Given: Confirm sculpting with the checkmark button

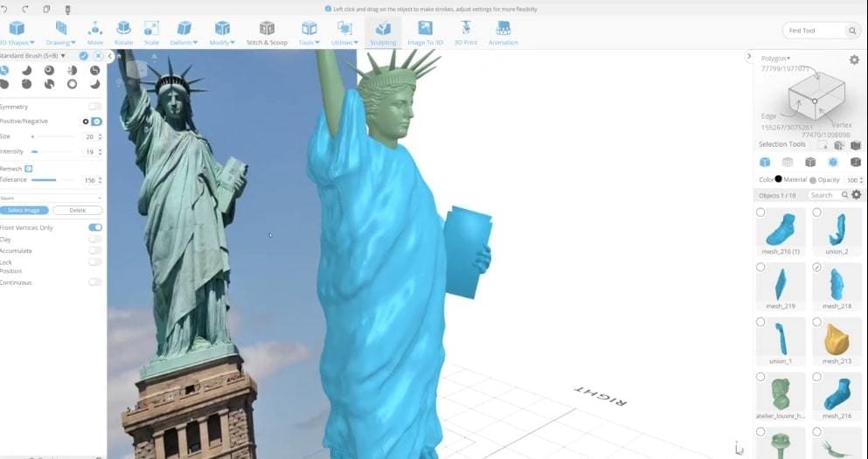Looking at the screenshot, I should (84, 56).
